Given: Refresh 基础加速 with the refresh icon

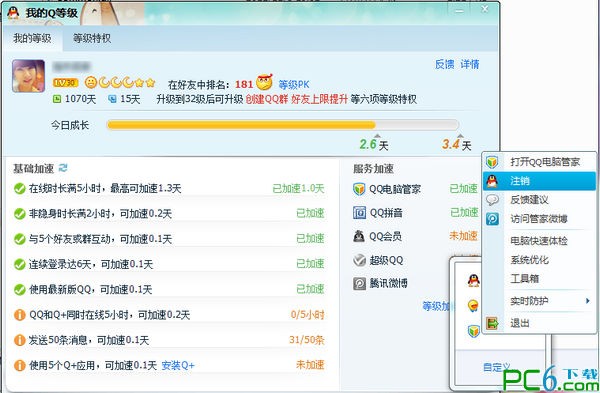Looking at the screenshot, I should [x=63, y=168].
